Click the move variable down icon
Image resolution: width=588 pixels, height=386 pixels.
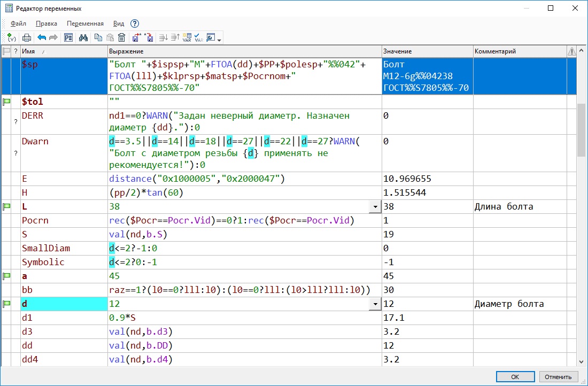(163, 37)
